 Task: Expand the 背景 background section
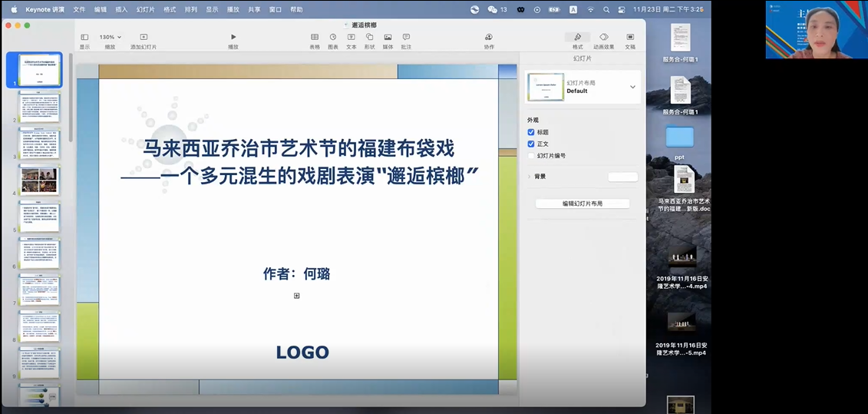coord(529,177)
